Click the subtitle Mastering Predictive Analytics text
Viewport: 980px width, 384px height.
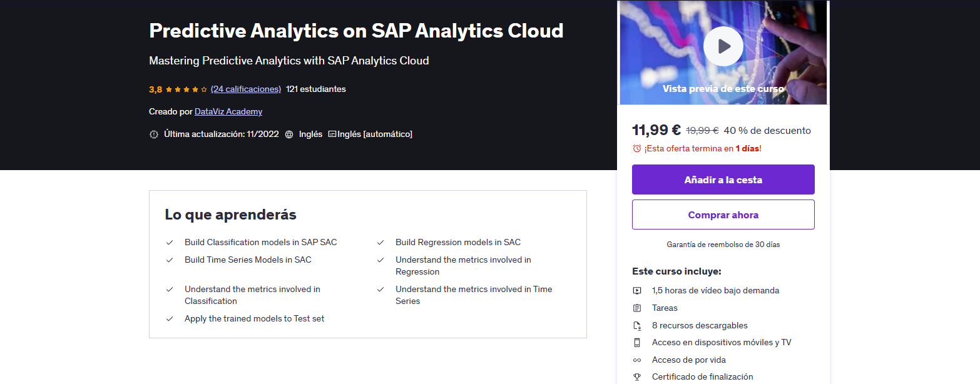pyautogui.click(x=289, y=61)
